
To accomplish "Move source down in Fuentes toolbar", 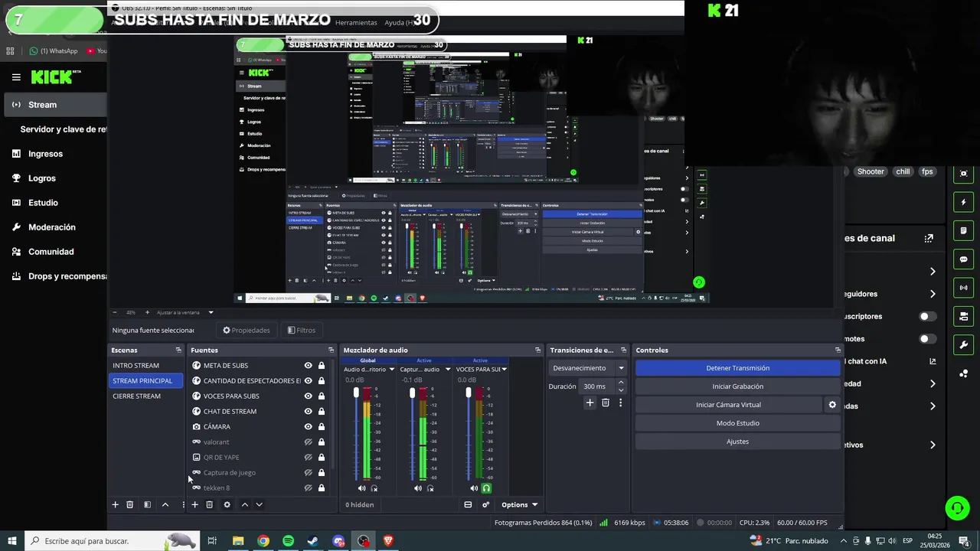I will click(x=259, y=504).
